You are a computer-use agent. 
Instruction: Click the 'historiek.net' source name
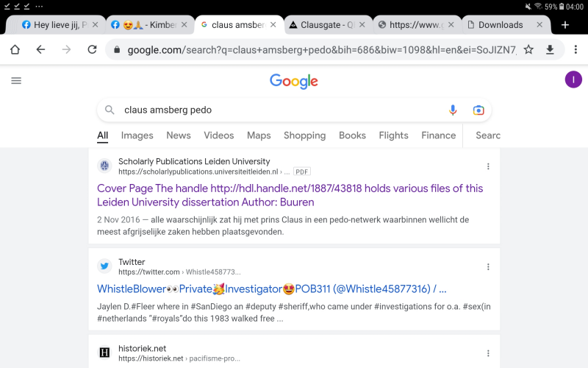tap(143, 348)
